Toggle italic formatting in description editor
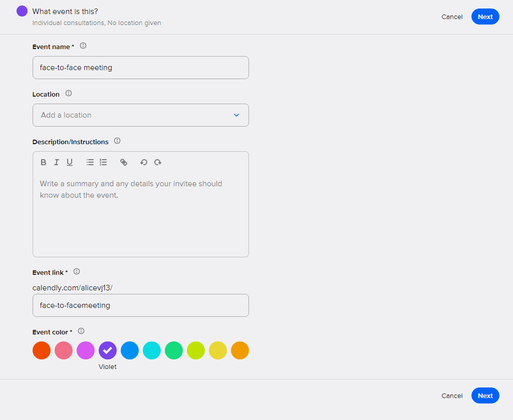 click(x=56, y=162)
